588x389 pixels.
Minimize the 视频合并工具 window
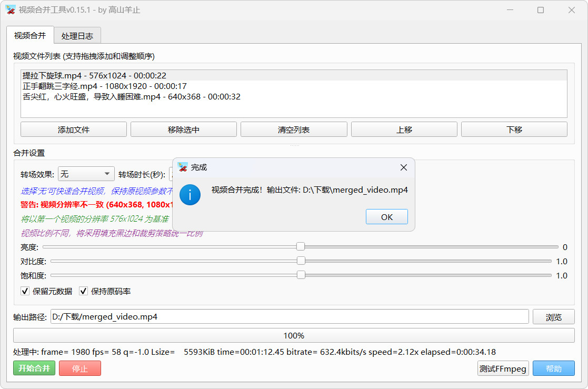(510, 10)
